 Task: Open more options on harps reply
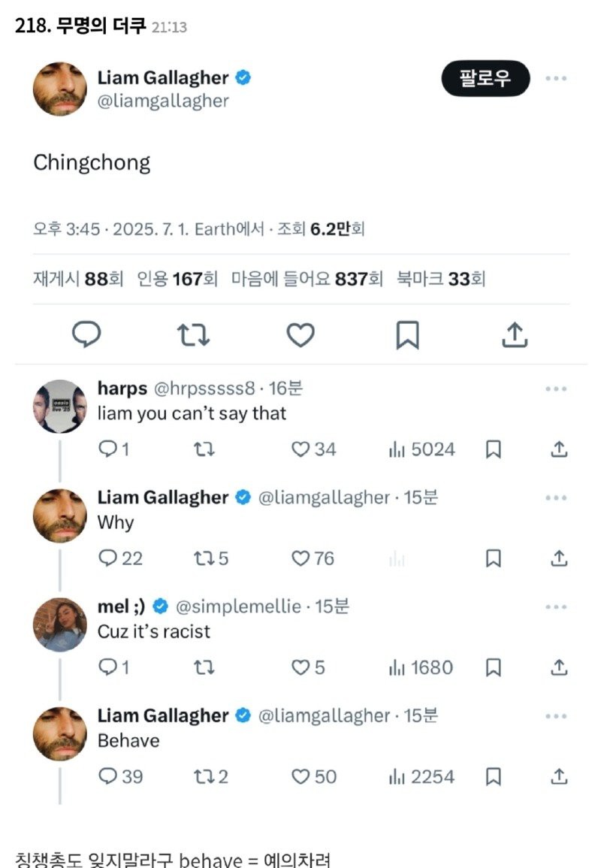coord(556,389)
